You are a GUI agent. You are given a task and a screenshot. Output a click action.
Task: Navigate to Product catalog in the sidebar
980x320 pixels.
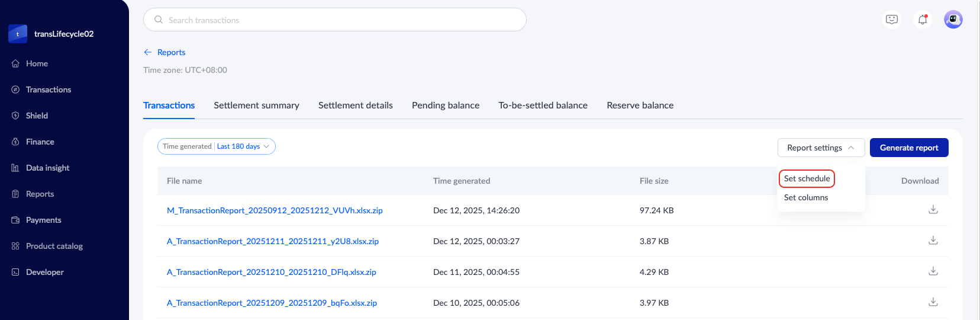[x=54, y=246]
